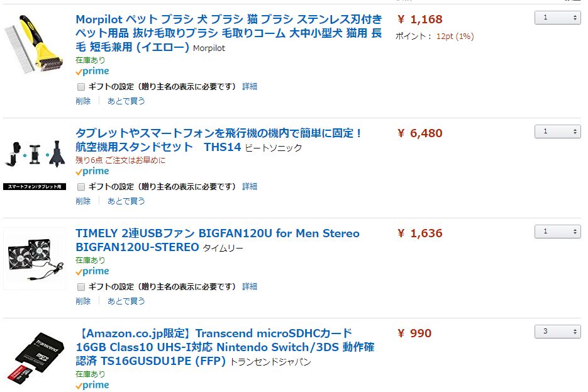Click the Prime badge under Morpilot brush
Image resolution: width=588 pixels, height=392 pixels.
click(x=92, y=72)
